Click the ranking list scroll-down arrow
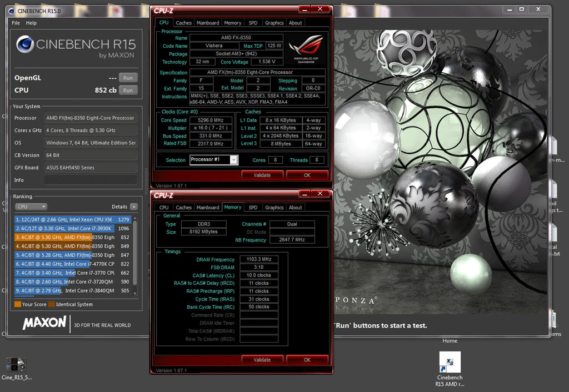This screenshot has width=569, height=392. click(x=135, y=294)
